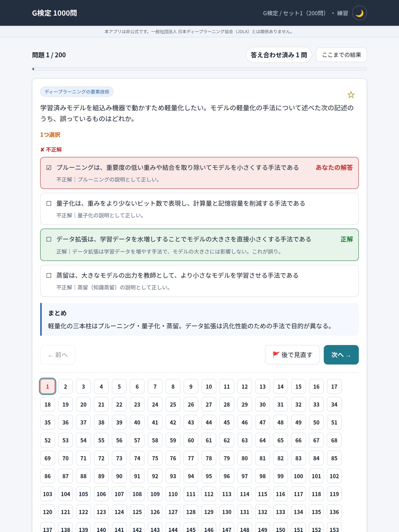Image resolution: width=399 pixels, height=532 pixels.
Task: Jump to question 93 in the navigator
Action: coord(173,476)
